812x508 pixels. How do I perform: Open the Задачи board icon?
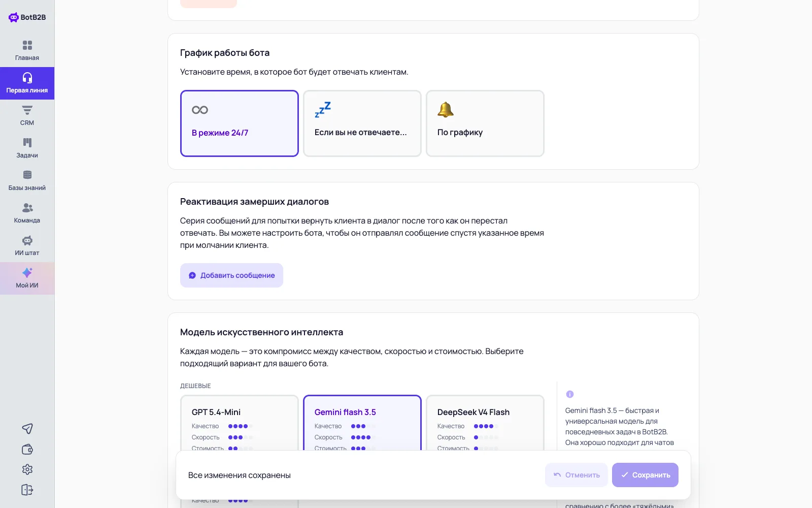[27, 143]
